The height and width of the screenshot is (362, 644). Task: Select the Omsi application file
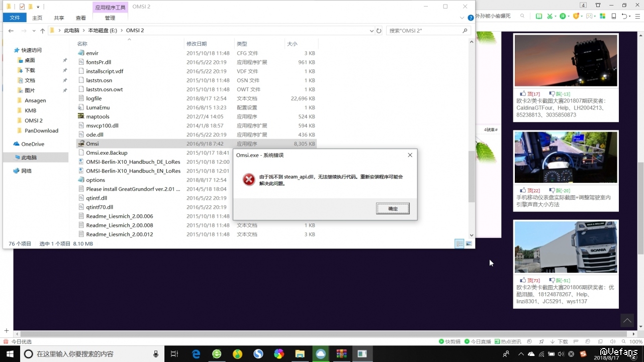point(92,144)
